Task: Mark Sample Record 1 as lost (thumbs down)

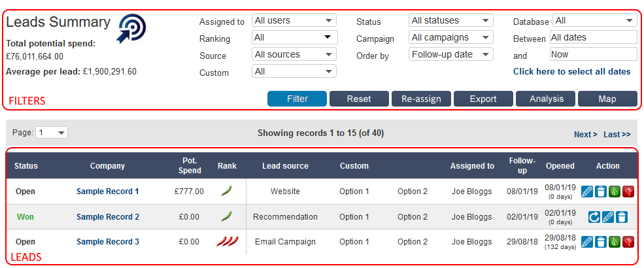Action: tap(628, 192)
